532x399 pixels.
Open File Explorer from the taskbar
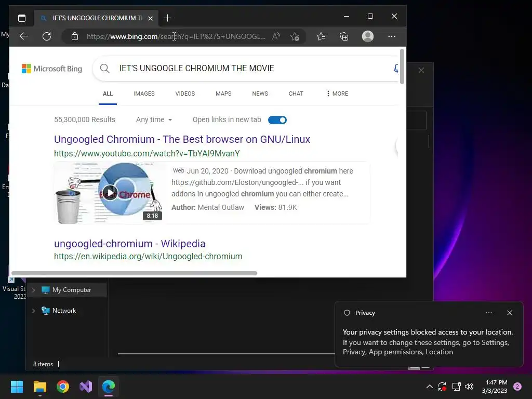tap(39, 387)
